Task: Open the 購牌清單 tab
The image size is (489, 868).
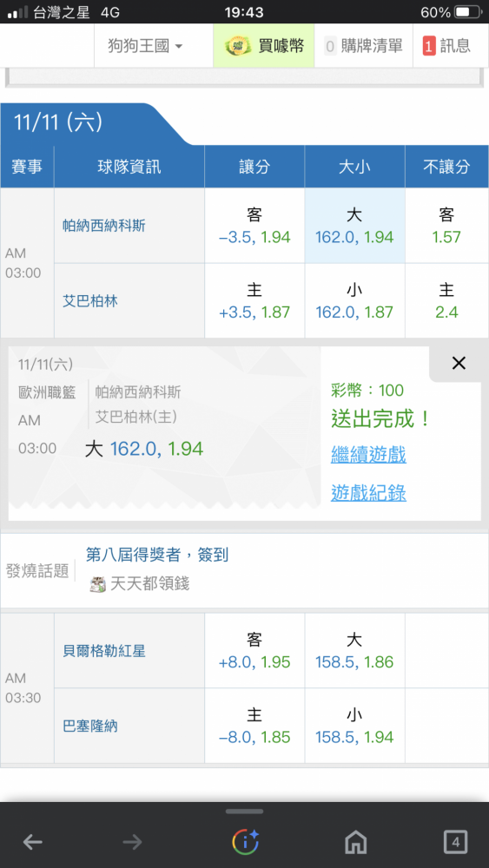Action: 363,46
